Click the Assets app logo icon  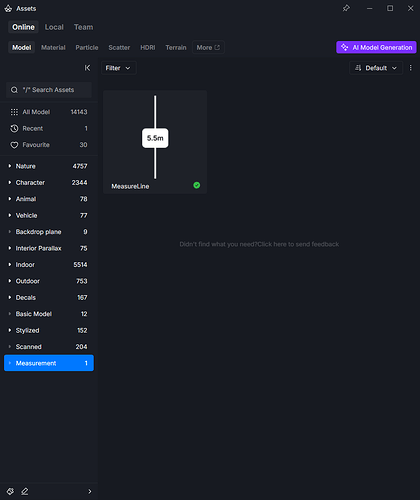point(8,9)
